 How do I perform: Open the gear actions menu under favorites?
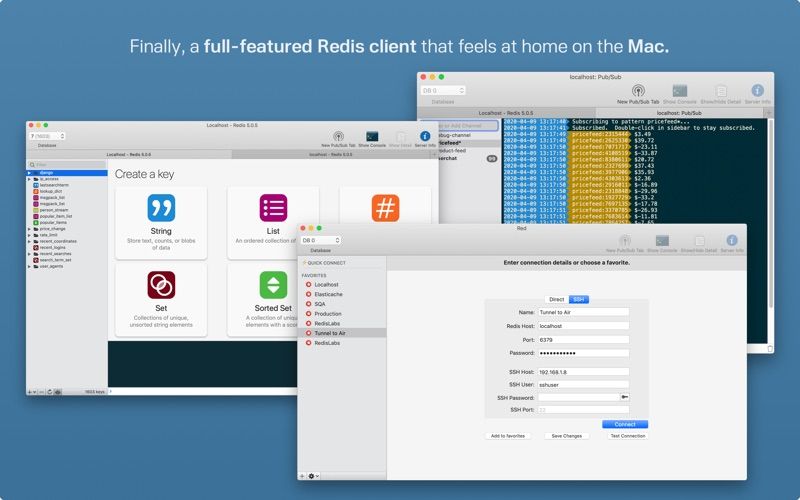pyautogui.click(x=313, y=476)
